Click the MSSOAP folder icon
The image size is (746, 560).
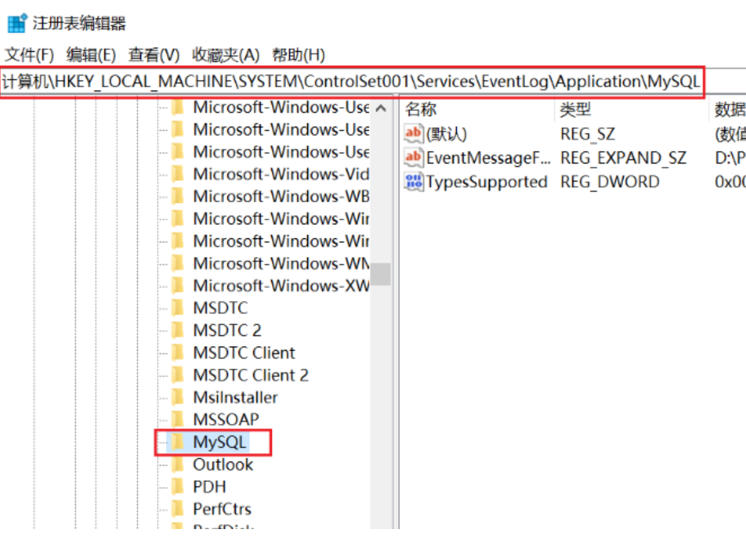pyautogui.click(x=178, y=420)
